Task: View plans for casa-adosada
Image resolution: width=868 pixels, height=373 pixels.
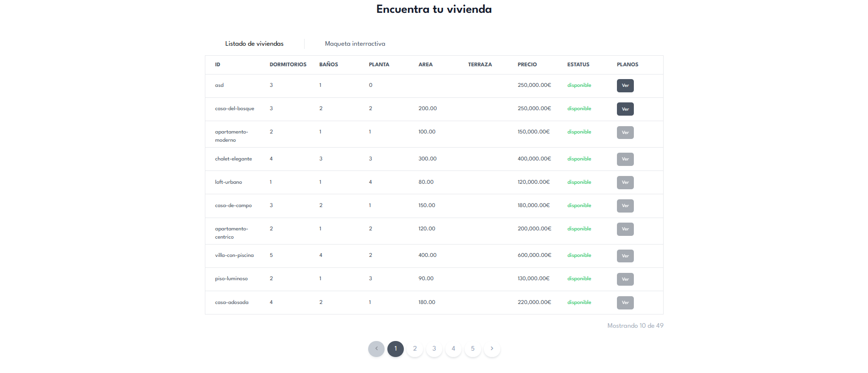Action: coord(625,303)
